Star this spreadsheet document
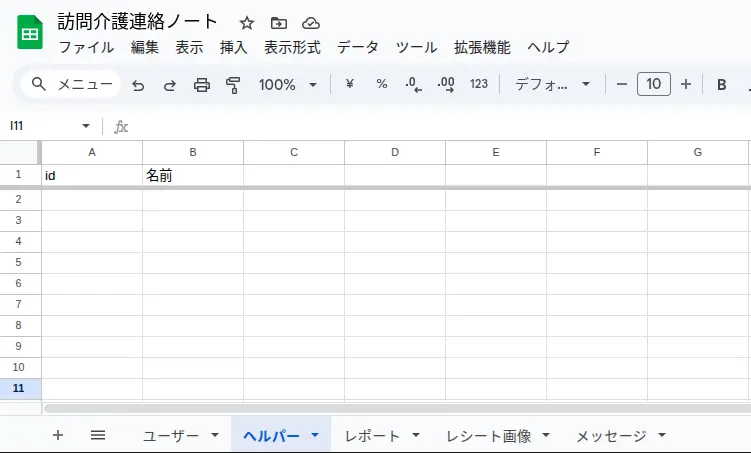This screenshot has height=453, width=751. click(247, 23)
